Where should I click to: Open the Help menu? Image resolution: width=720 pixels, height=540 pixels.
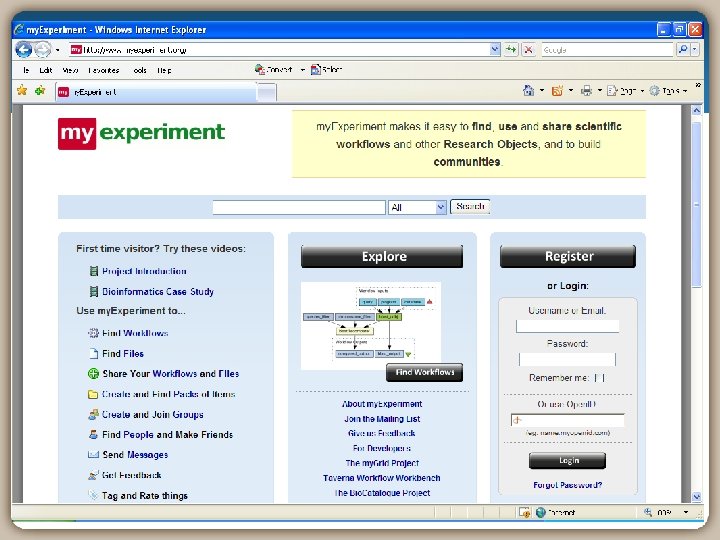click(164, 70)
